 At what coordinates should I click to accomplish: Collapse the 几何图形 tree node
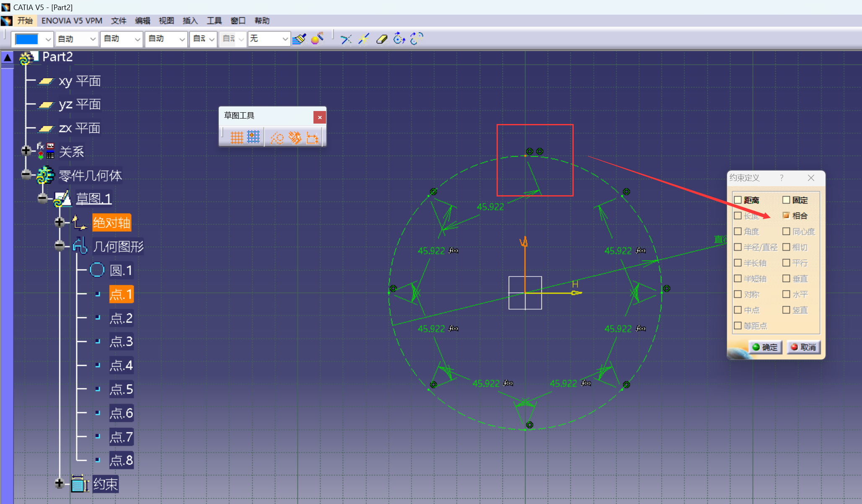click(60, 246)
